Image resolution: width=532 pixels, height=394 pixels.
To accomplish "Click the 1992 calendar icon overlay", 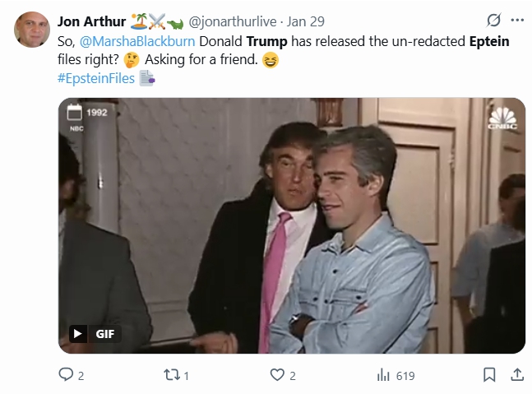I will pos(74,112).
